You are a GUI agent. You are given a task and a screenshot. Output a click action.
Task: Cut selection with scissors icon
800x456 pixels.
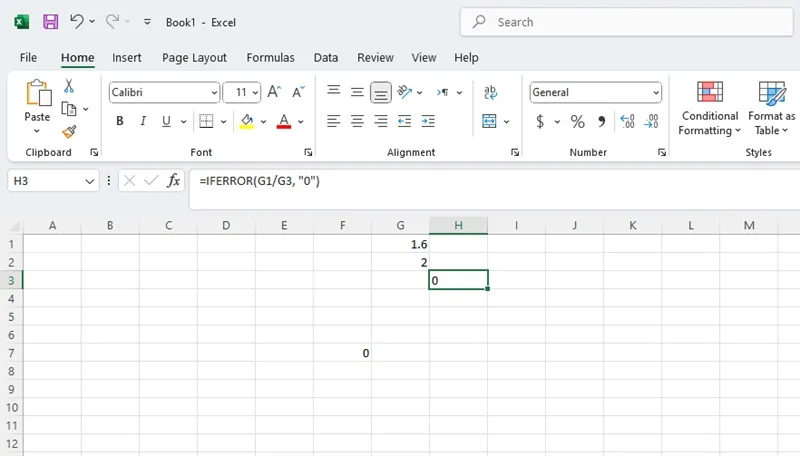pyautogui.click(x=69, y=86)
